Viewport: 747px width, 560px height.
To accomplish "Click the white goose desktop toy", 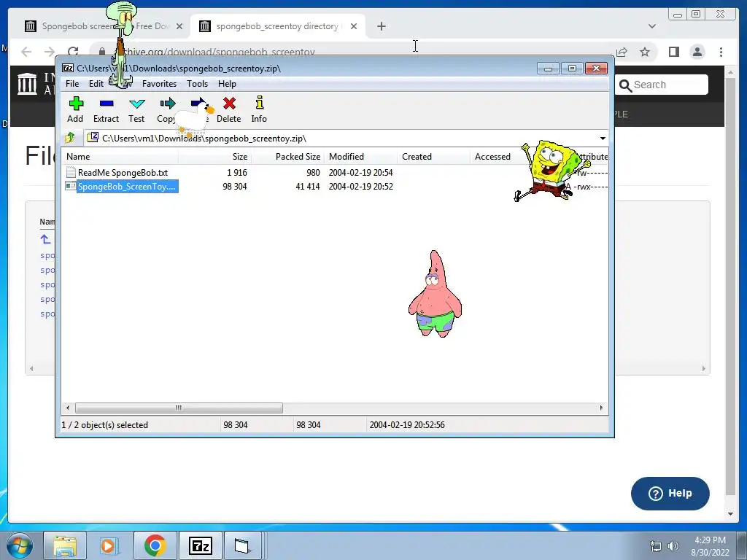I will pos(194,117).
